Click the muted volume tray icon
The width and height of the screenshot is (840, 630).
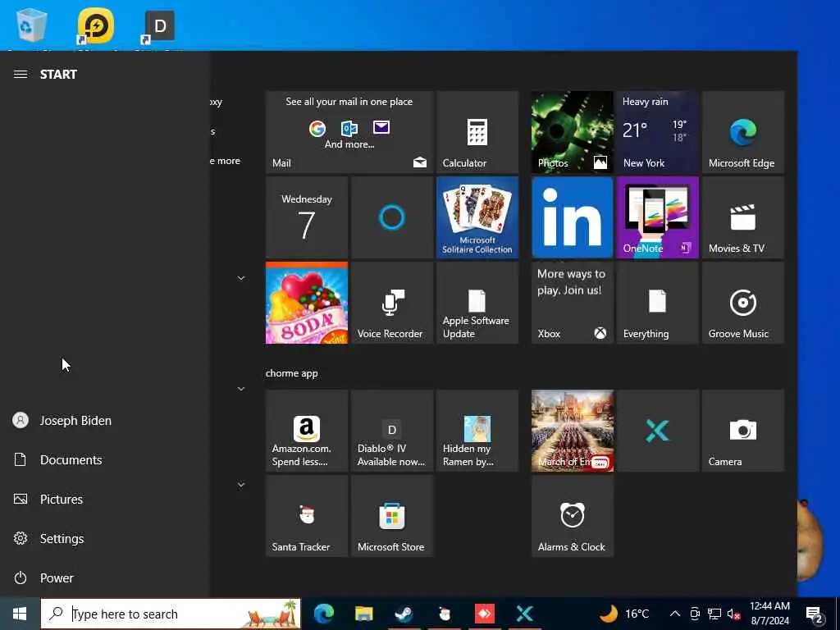[733, 614]
